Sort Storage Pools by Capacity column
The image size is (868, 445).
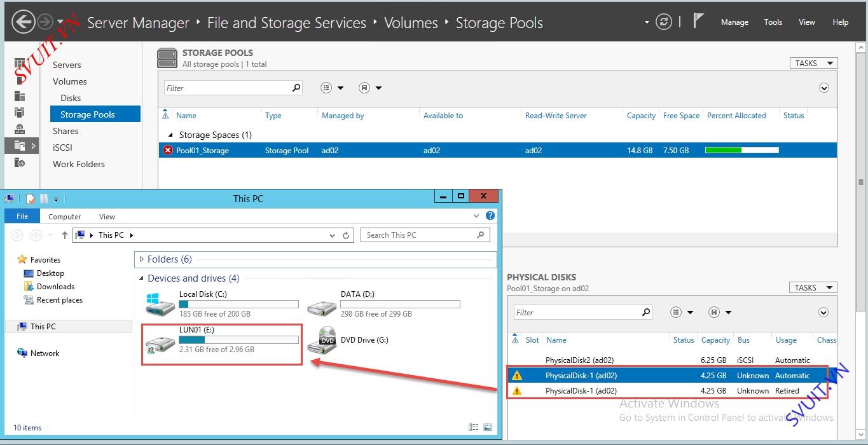(x=641, y=116)
